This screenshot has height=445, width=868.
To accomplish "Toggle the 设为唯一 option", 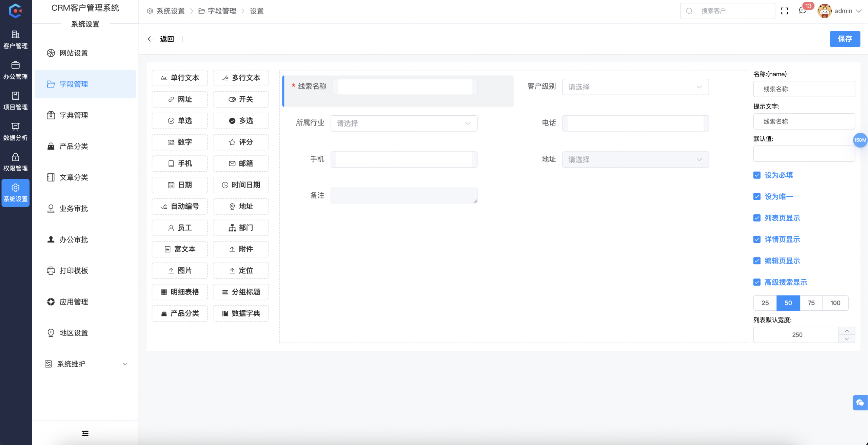I will coord(757,196).
